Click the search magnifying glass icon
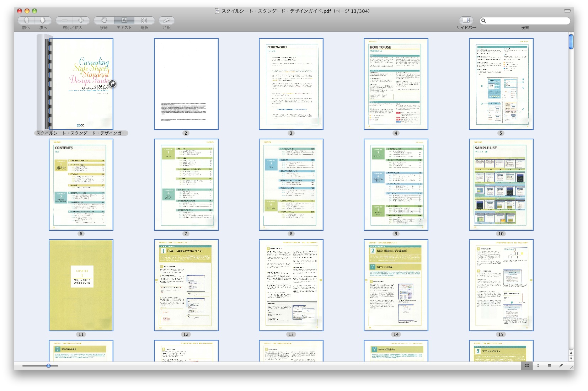The width and height of the screenshot is (588, 391). click(x=483, y=21)
